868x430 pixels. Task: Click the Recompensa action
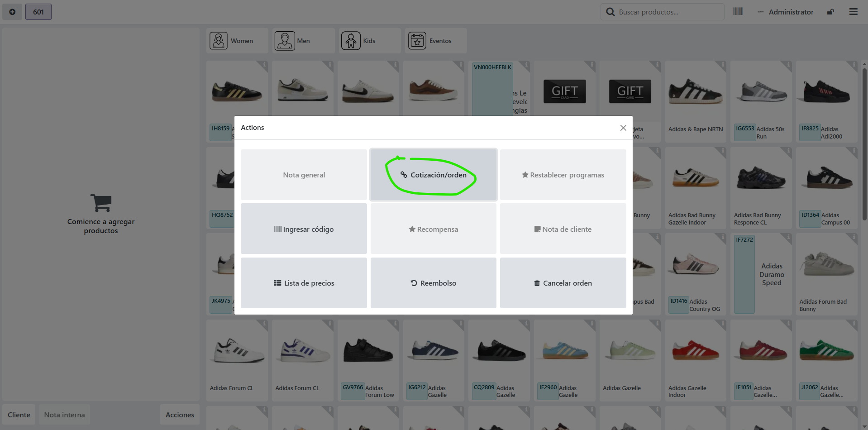pyautogui.click(x=434, y=229)
